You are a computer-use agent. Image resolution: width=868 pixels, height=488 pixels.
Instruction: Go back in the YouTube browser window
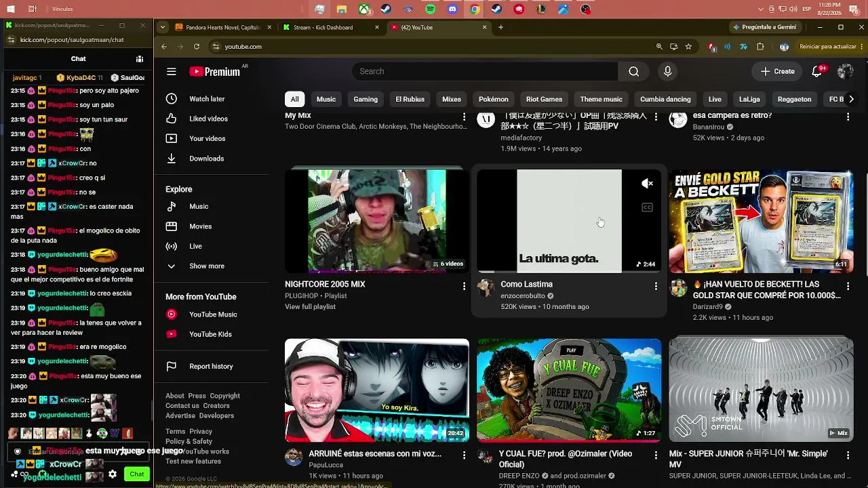(x=164, y=47)
